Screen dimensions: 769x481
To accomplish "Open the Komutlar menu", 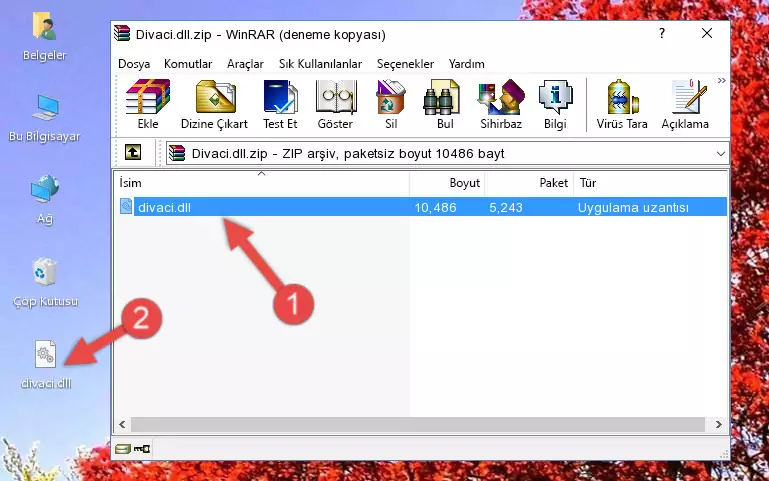I will coord(188,64).
